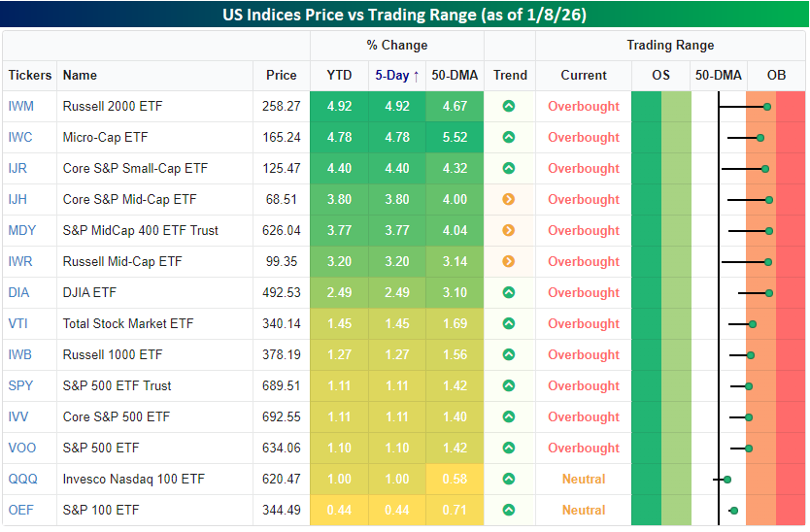Open the IWM ticker link
810x532 pixels.
[20, 107]
